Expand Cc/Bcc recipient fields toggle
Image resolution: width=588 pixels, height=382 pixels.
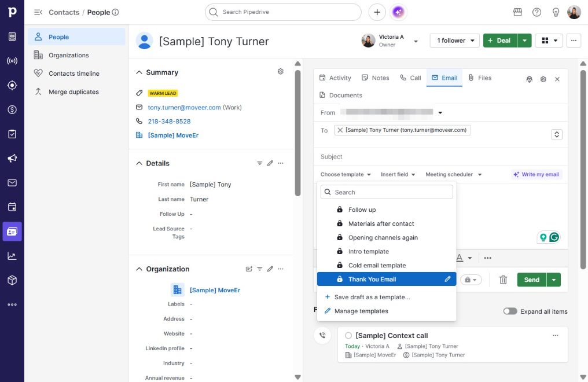coord(557,134)
